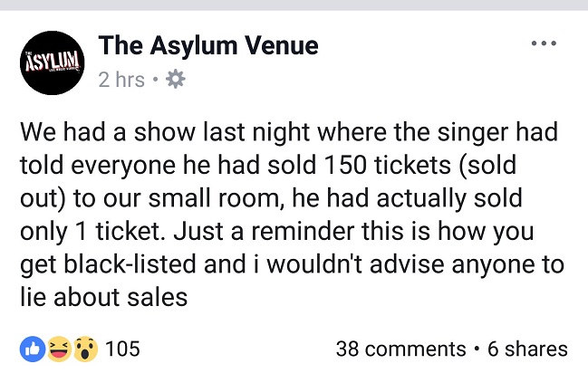Click the gray strip above the post

click(x=294, y=5)
